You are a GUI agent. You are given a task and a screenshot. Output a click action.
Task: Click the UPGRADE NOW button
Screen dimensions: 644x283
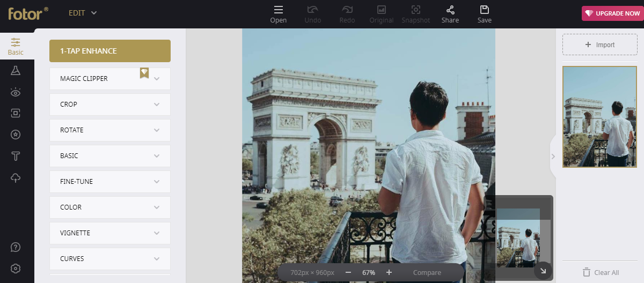[612, 13]
